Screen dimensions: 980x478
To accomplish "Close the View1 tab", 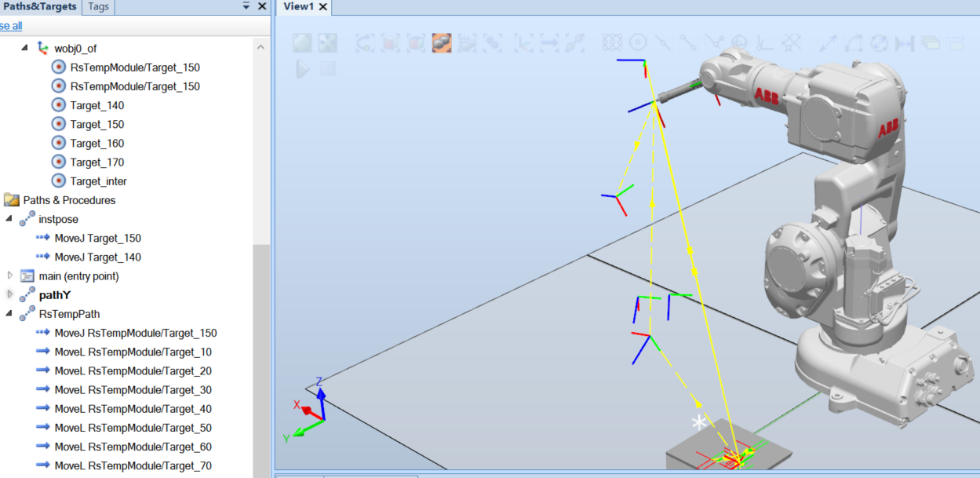I will click(x=323, y=7).
